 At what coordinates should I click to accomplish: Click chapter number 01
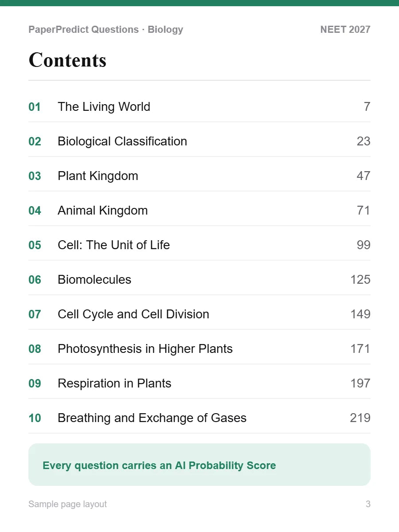pos(35,107)
